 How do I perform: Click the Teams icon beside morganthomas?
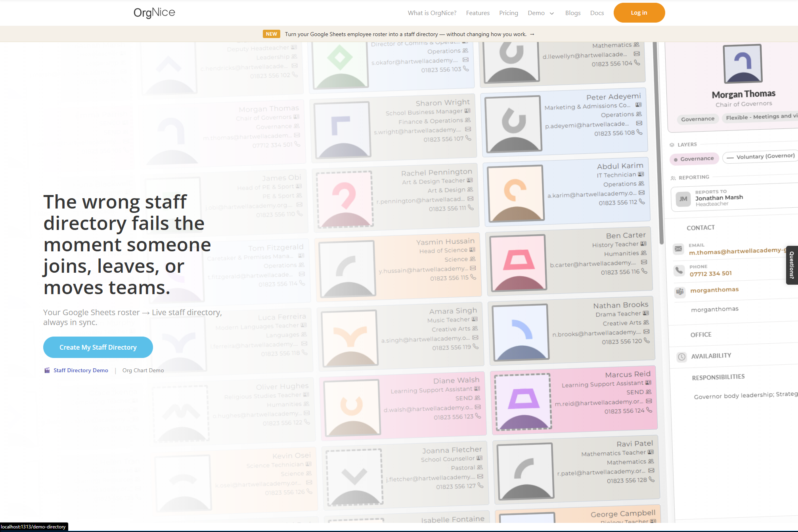click(x=680, y=292)
